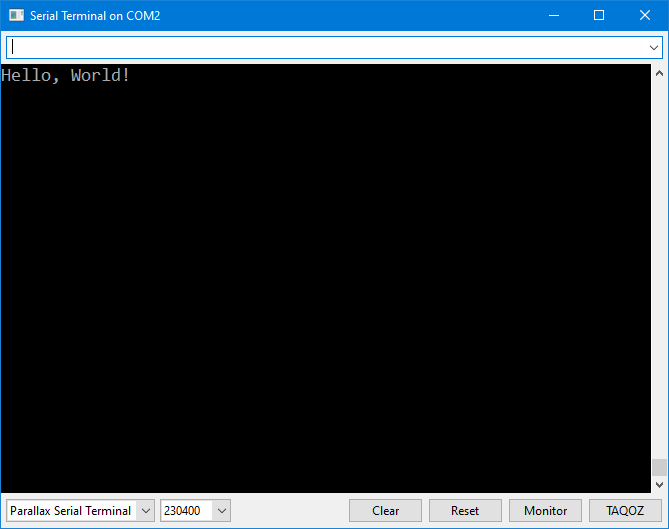
Task: Click the Monitor button
Action: pos(545,511)
